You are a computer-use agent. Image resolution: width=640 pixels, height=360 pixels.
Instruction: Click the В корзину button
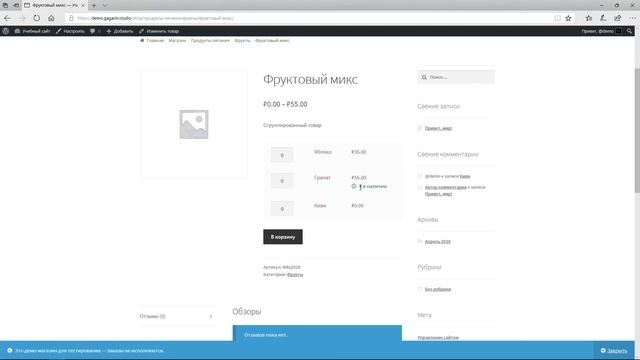coord(283,237)
